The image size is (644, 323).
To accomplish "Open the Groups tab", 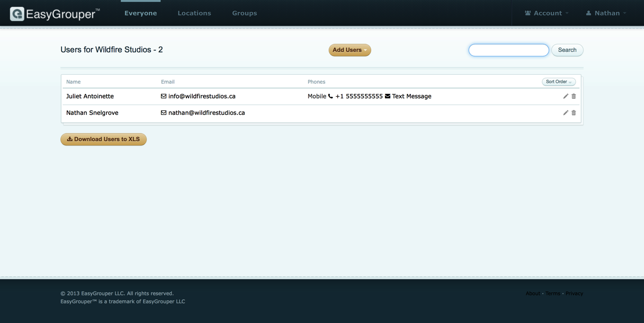I will [245, 13].
